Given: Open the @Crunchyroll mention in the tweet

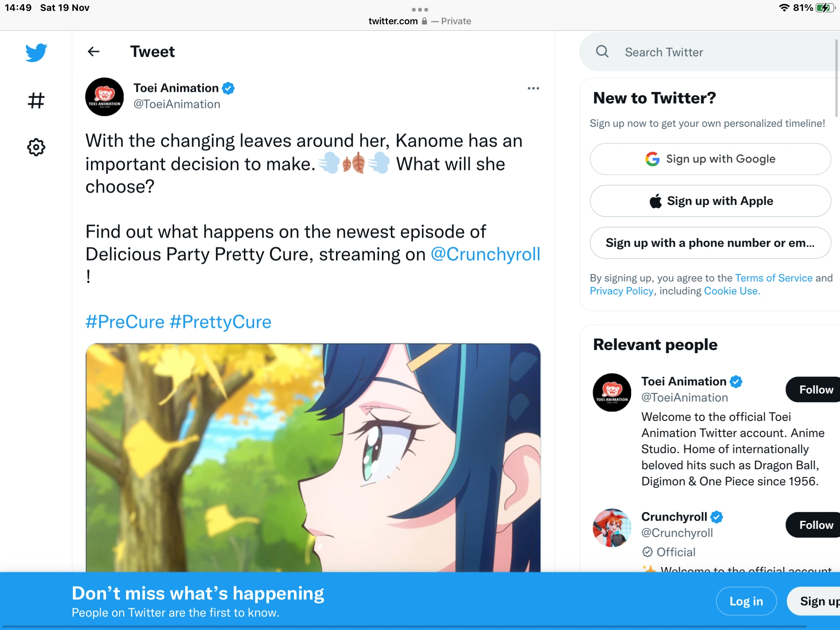Looking at the screenshot, I should tap(485, 254).
